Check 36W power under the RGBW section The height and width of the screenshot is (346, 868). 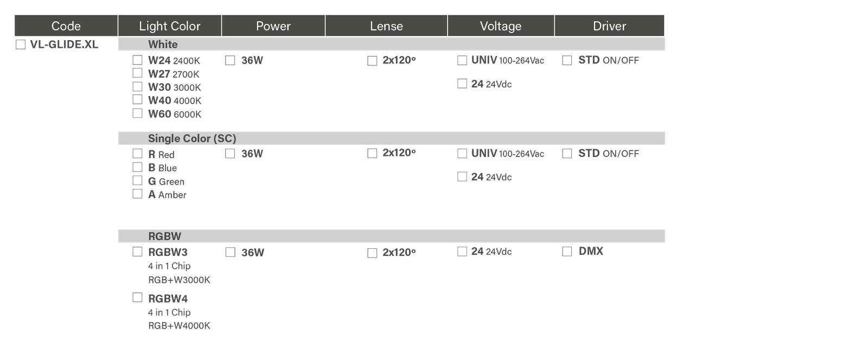231,252
